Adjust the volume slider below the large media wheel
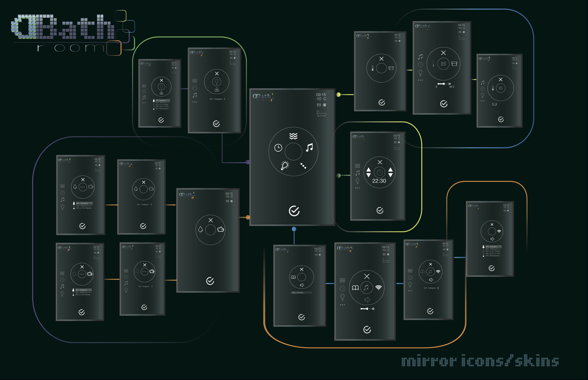 pos(367,309)
